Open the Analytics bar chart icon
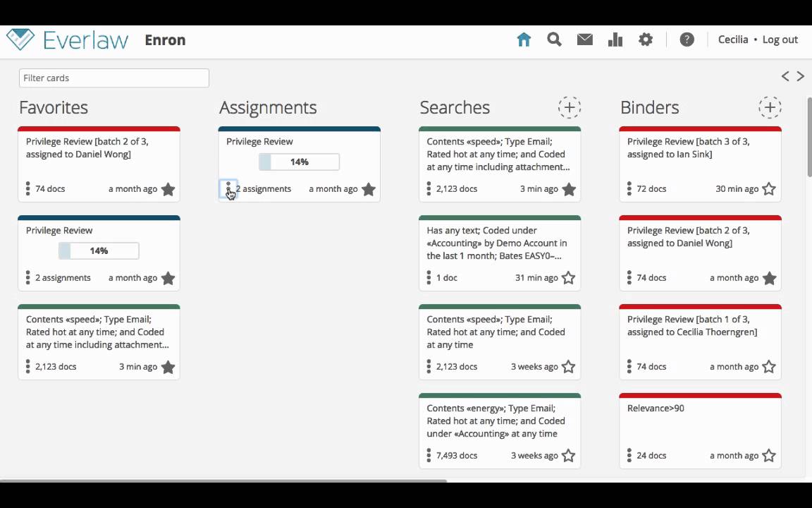This screenshot has width=812, height=508. tap(615, 40)
